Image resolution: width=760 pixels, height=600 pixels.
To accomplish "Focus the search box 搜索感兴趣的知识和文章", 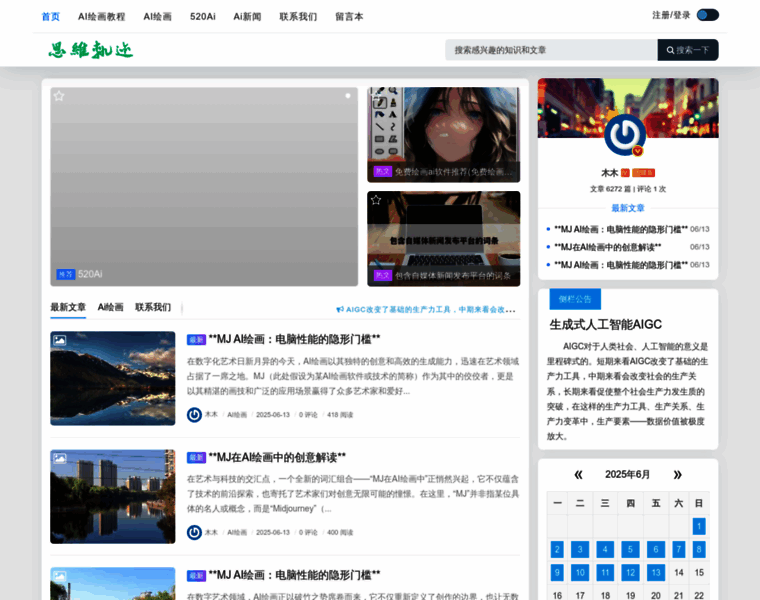I will tap(551, 50).
